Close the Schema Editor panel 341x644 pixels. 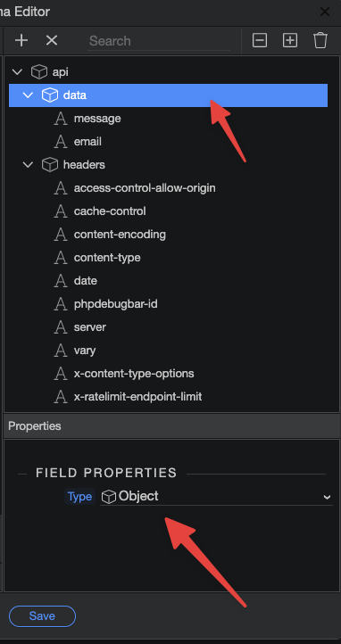pyautogui.click(x=325, y=12)
